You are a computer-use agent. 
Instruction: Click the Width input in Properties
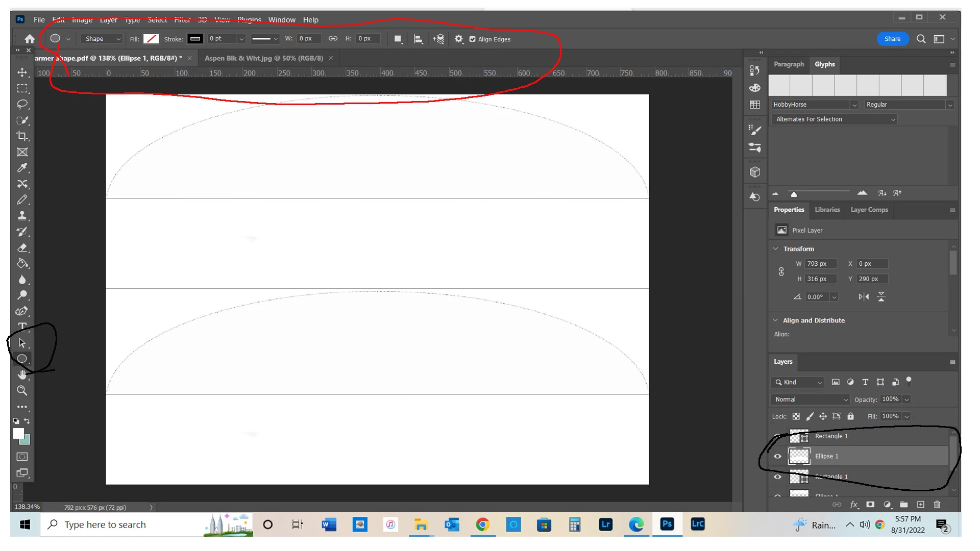pos(820,264)
